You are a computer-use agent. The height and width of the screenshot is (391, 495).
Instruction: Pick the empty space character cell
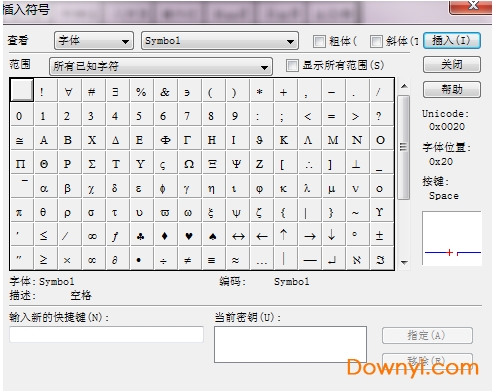click(22, 90)
